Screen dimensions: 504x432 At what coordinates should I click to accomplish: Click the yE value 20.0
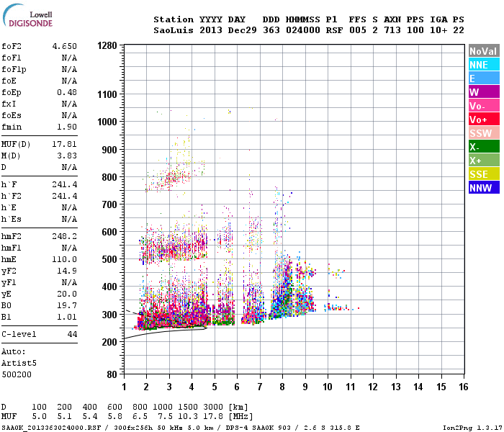pyautogui.click(x=67, y=294)
